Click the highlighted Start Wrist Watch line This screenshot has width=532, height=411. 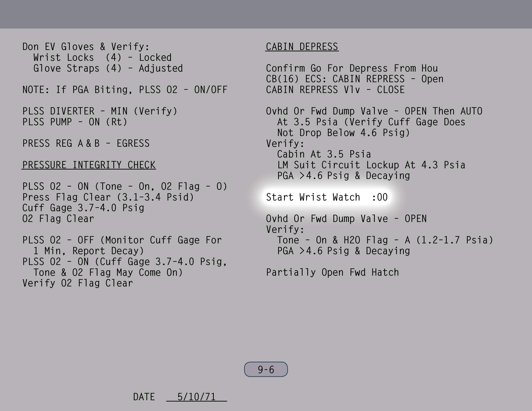(x=326, y=197)
